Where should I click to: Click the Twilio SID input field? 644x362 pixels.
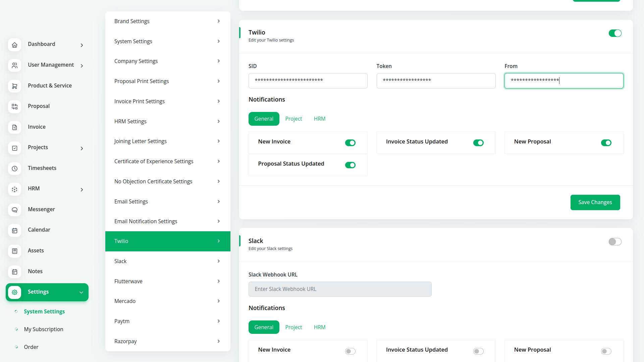pyautogui.click(x=308, y=81)
